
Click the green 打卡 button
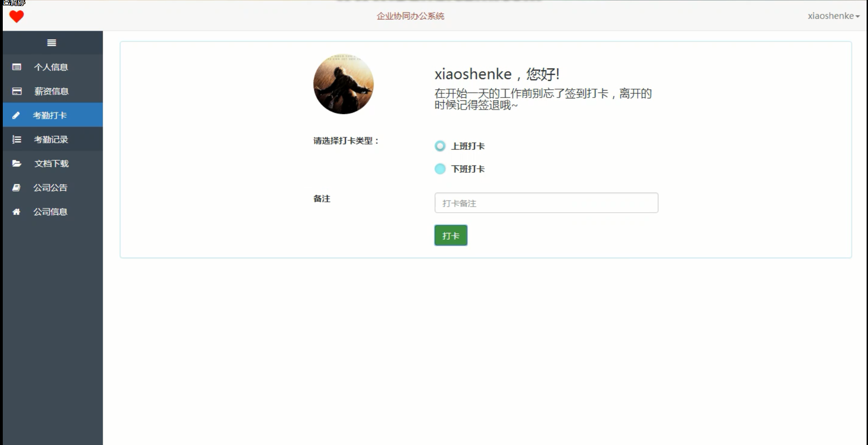tap(451, 235)
